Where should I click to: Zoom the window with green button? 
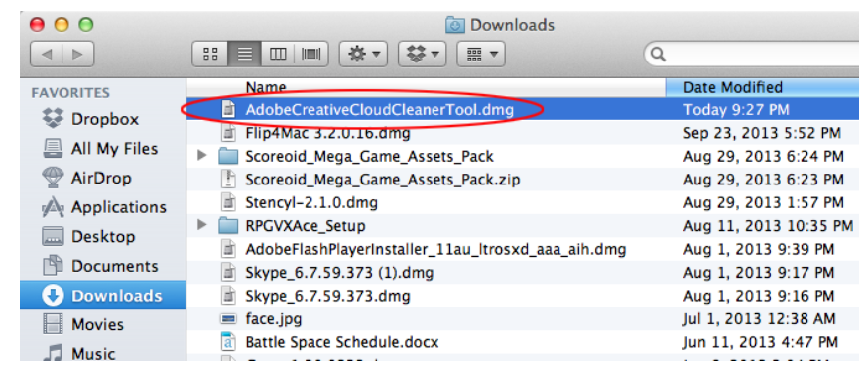85,25
